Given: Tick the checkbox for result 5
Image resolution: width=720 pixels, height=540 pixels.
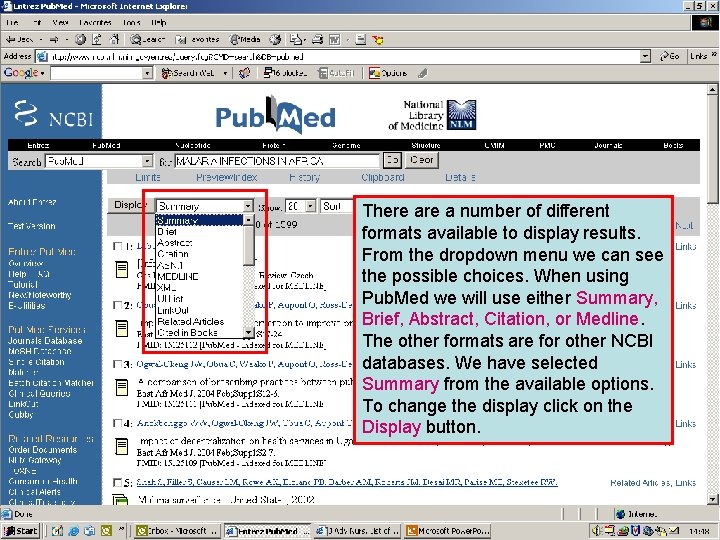Looking at the screenshot, I should 117,483.
